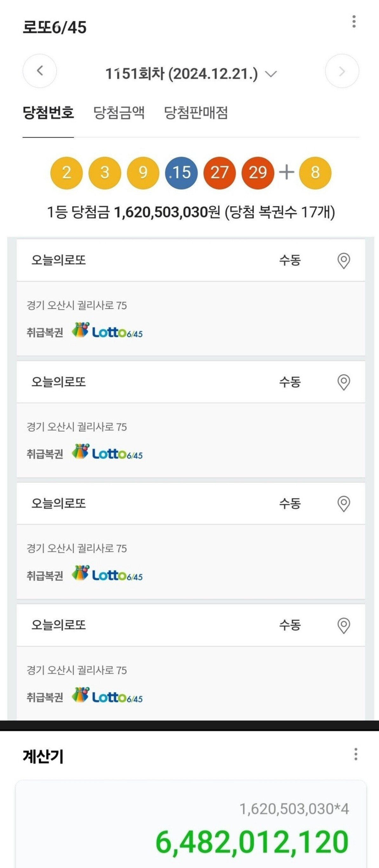Open the 계산기 three-dot options menu

[356, 754]
